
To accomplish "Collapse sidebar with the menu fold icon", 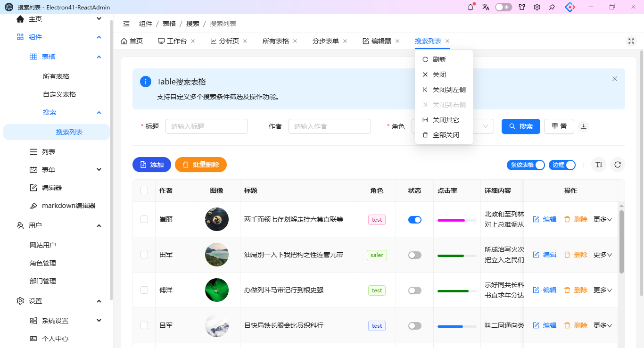I will (126, 24).
